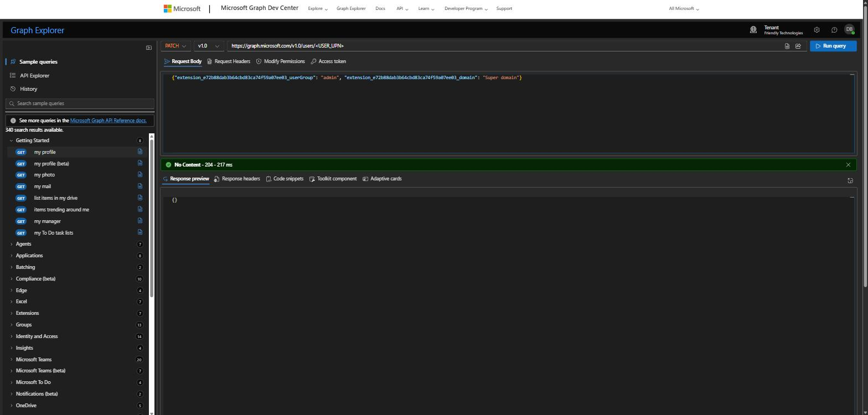Open the Explore menu

click(x=318, y=9)
